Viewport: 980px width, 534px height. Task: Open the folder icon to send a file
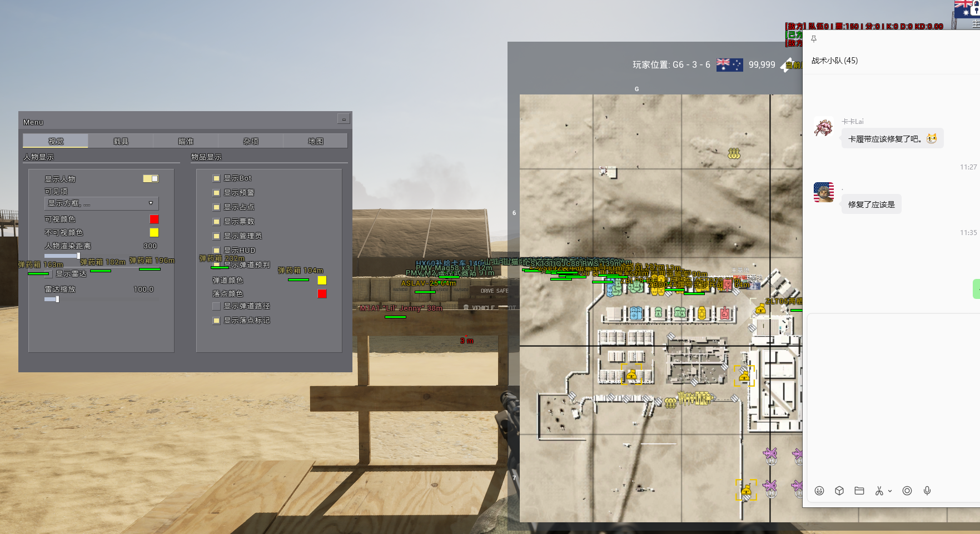859,491
